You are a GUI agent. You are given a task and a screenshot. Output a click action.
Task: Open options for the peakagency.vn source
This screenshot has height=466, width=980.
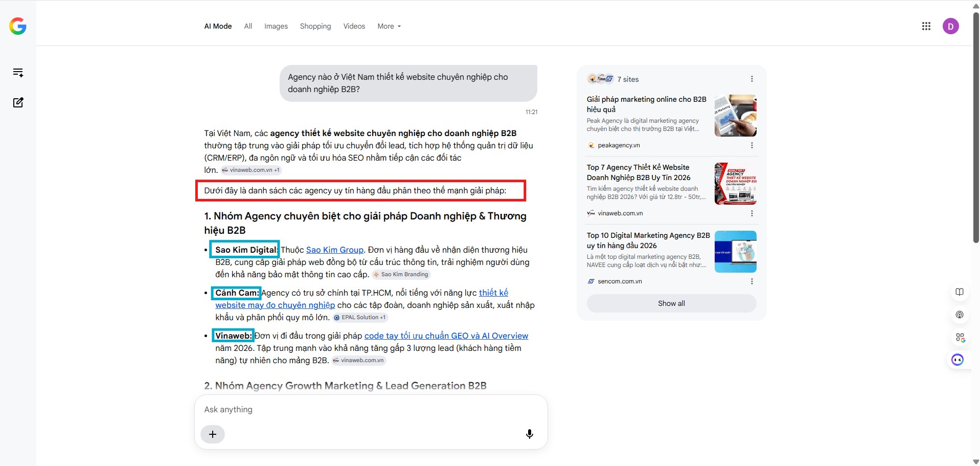coord(751,145)
